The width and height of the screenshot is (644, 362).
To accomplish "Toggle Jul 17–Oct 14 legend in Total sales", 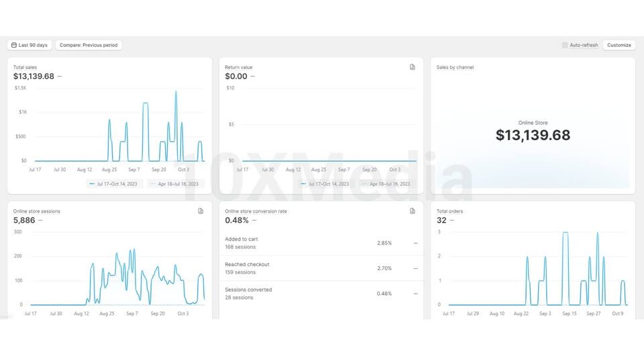I will [114, 184].
